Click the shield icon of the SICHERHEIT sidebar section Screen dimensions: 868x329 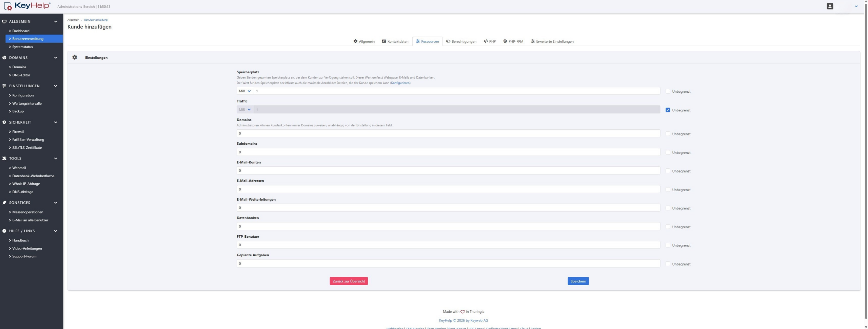(x=4, y=122)
